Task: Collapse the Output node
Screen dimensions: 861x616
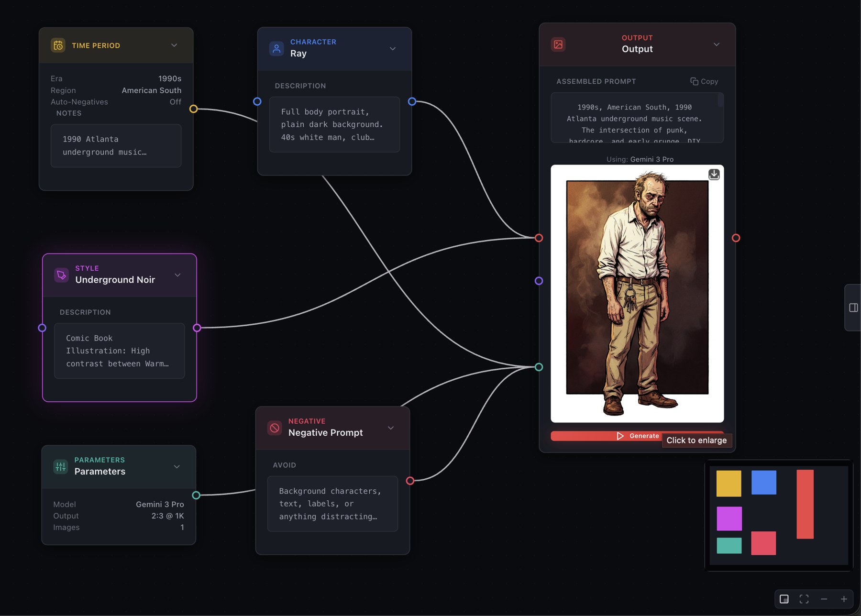Action: pos(717,44)
